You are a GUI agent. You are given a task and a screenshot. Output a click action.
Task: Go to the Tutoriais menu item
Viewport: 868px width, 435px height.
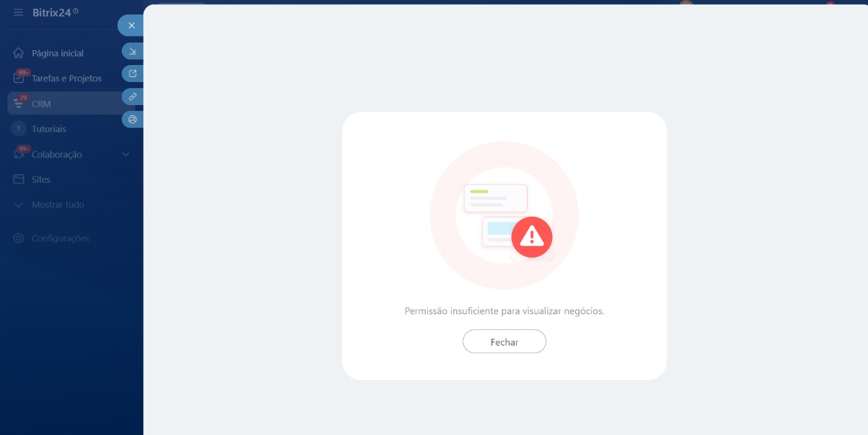point(49,129)
